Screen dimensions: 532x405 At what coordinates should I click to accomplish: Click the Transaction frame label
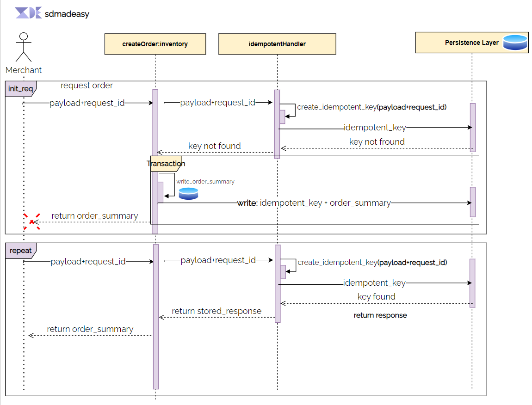166,164
